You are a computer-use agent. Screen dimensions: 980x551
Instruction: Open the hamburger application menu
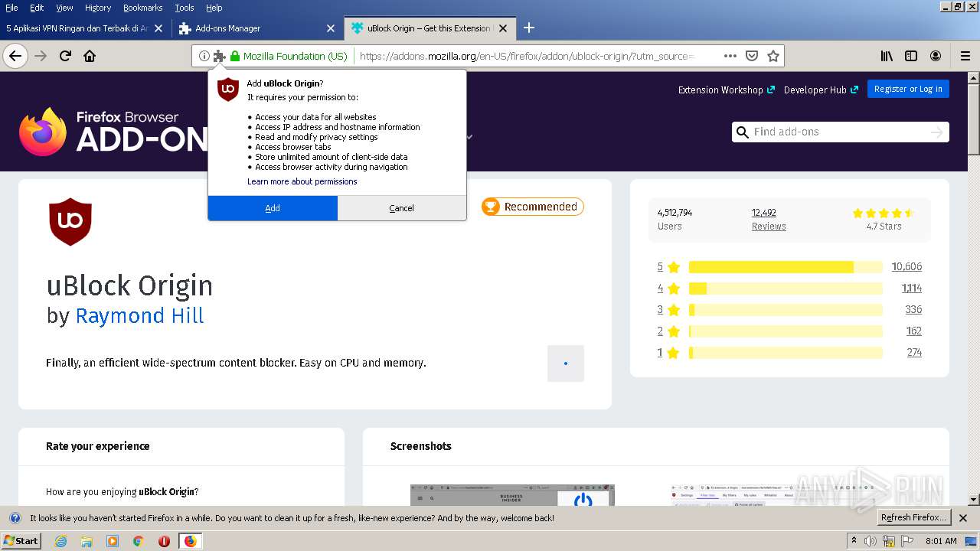point(965,56)
